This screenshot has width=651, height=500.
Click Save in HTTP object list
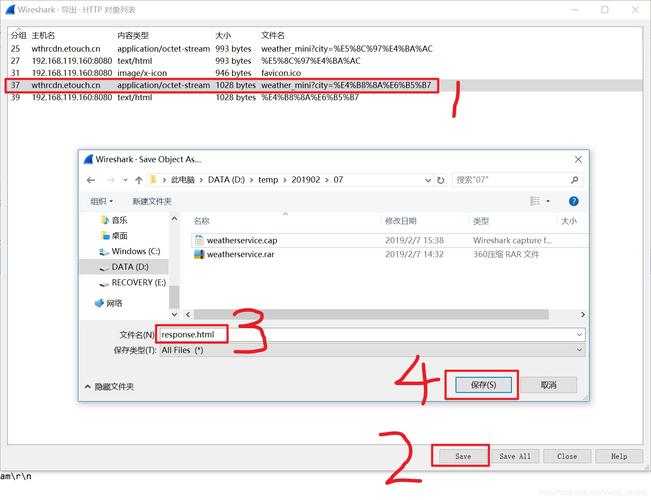click(463, 456)
